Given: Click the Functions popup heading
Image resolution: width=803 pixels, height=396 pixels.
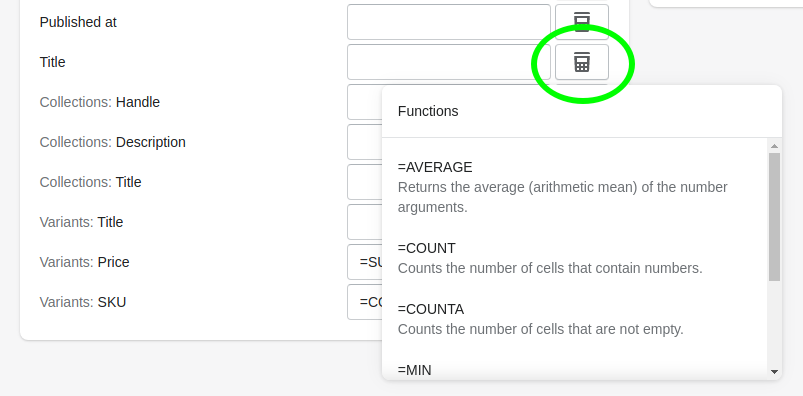Looking at the screenshot, I should pos(428,111).
